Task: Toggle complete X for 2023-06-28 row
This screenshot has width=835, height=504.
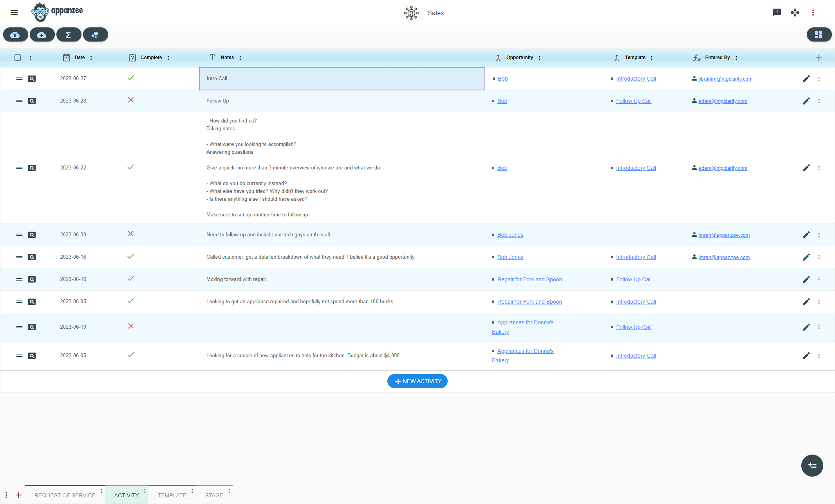Action: tap(131, 100)
